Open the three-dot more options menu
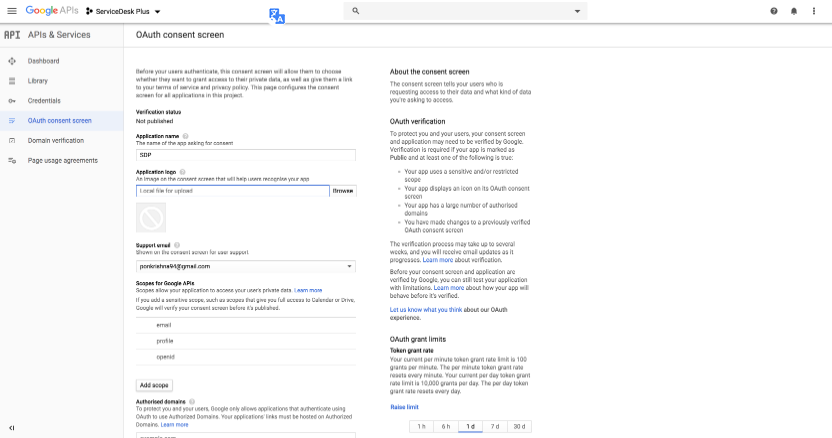832x438 pixels. coord(814,11)
